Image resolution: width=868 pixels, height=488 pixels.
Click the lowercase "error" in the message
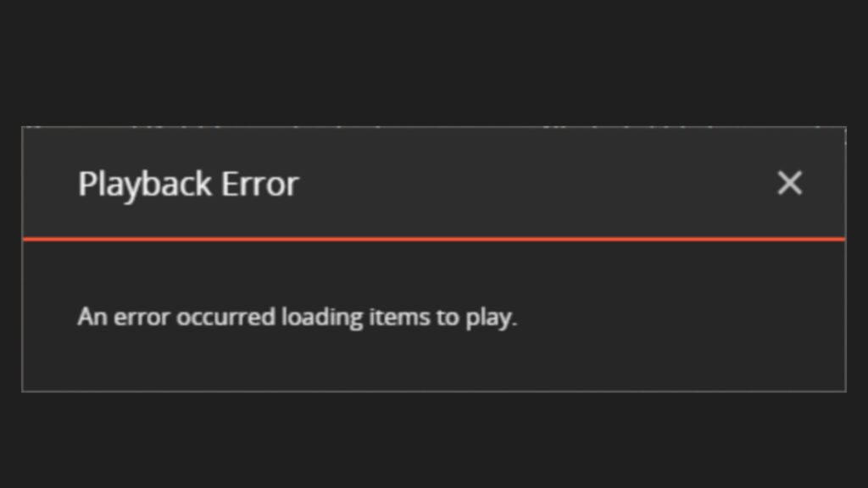pos(142,318)
